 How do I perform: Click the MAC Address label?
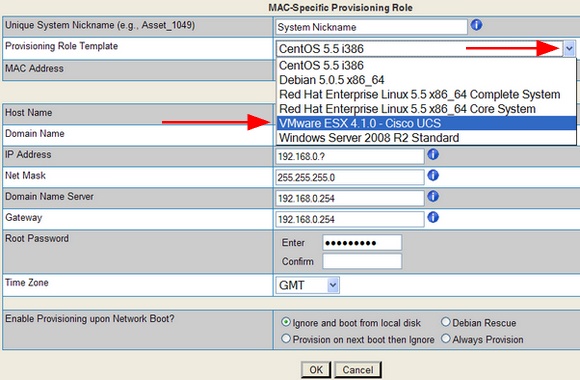[x=34, y=68]
